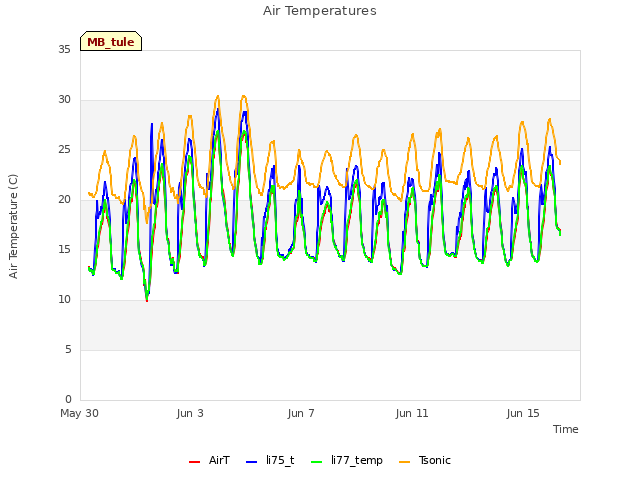Click the AirT legend label
Screen dimensions: 640x480
click(x=219, y=460)
